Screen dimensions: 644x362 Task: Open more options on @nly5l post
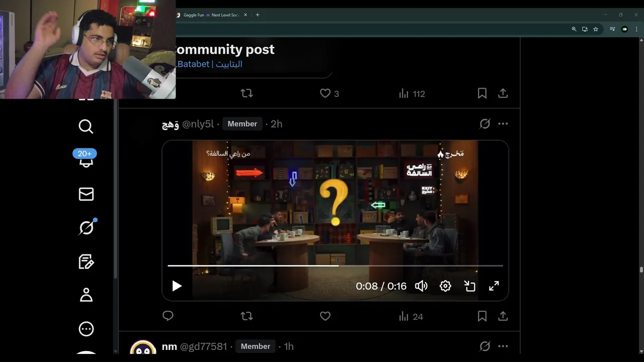tap(503, 124)
